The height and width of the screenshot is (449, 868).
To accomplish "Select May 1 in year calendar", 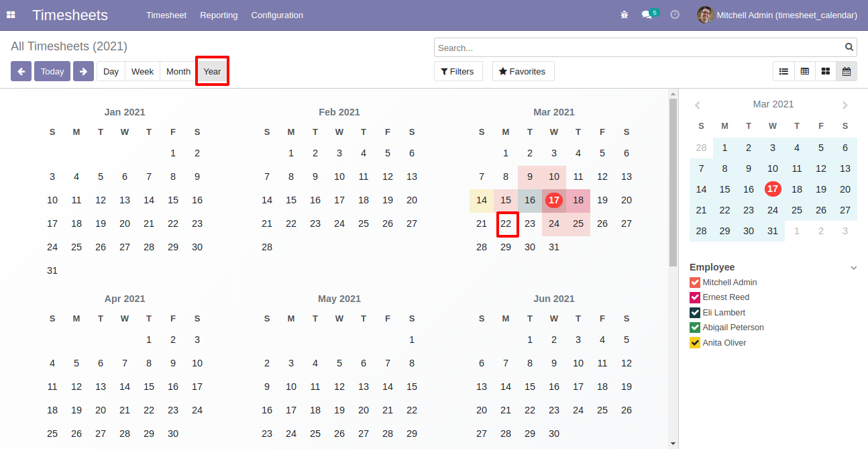I will (x=412, y=340).
